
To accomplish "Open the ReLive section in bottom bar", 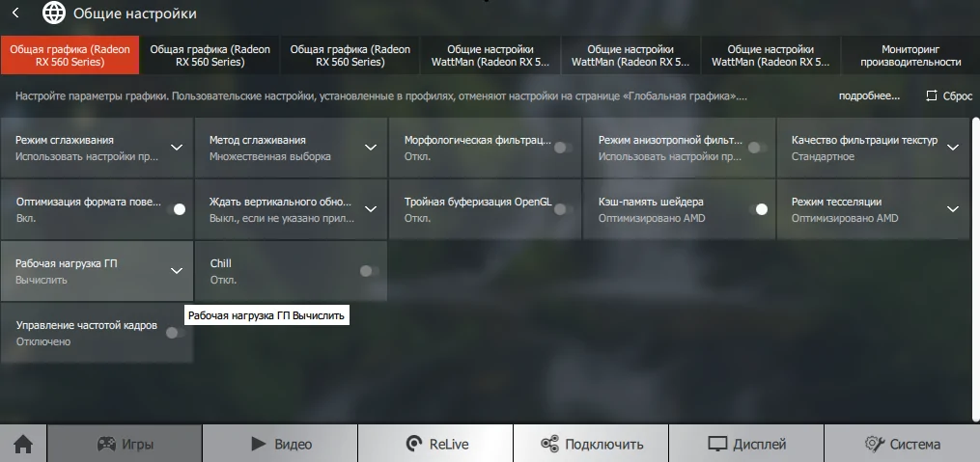I will (x=435, y=444).
